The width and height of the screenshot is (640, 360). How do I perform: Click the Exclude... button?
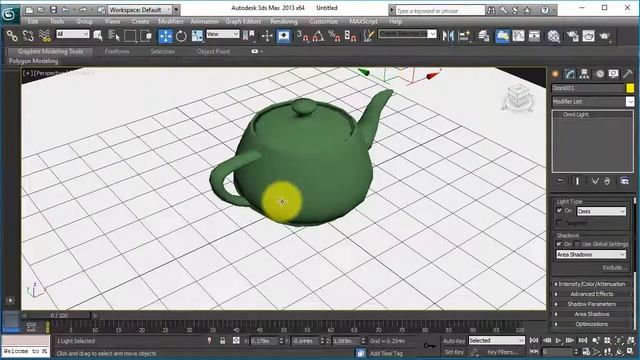(614, 268)
